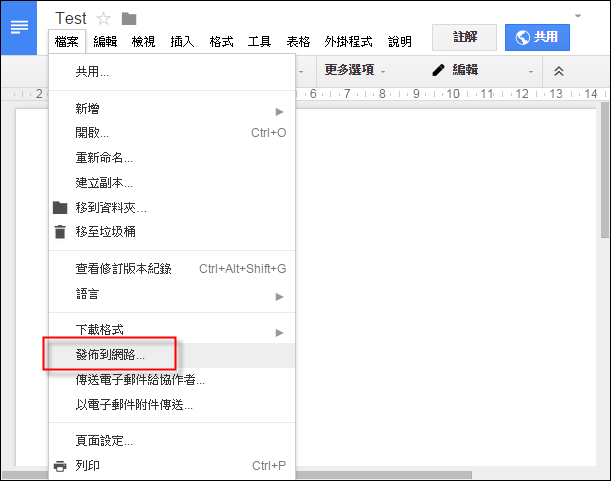Choose 重新命名... menu entry

click(172, 158)
